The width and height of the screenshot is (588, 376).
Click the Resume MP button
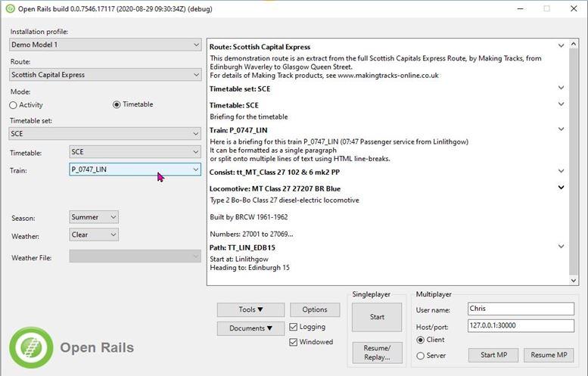pyautogui.click(x=549, y=355)
